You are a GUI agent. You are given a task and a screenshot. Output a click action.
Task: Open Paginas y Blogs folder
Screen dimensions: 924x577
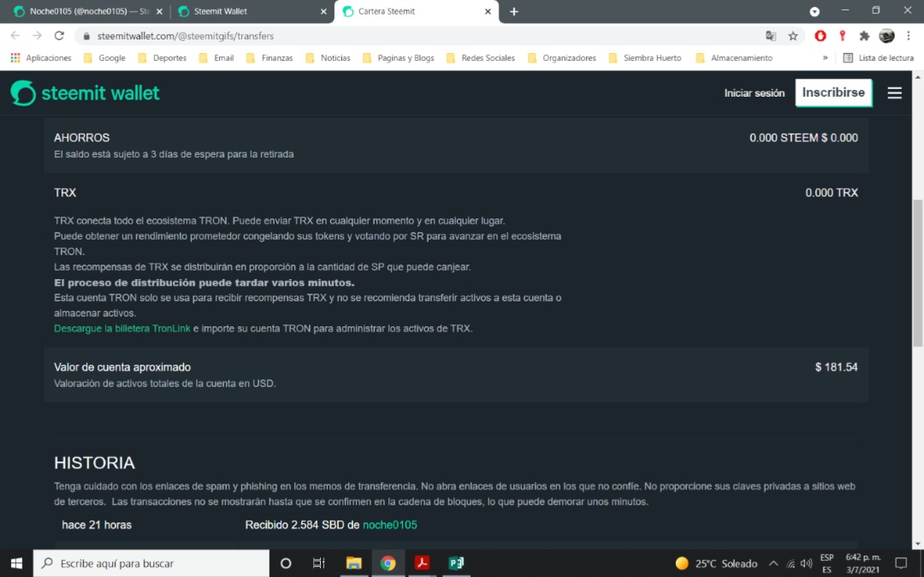[x=399, y=57]
